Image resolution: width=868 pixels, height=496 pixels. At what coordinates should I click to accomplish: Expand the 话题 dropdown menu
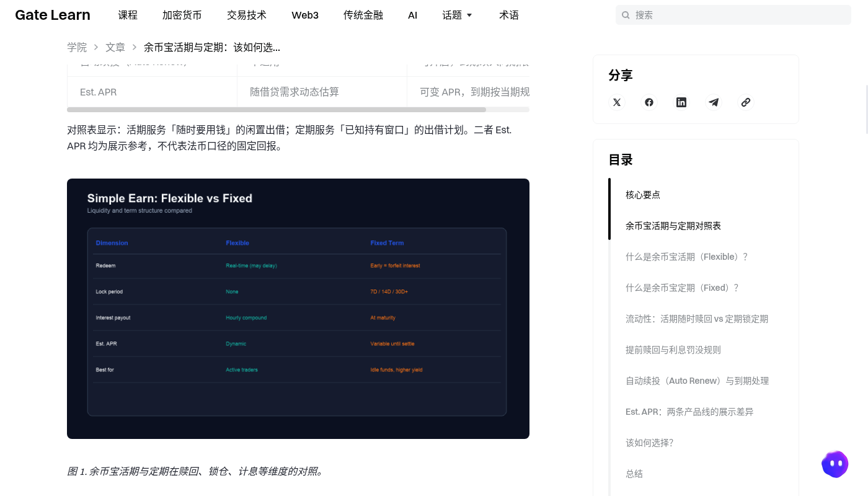pyautogui.click(x=458, y=15)
